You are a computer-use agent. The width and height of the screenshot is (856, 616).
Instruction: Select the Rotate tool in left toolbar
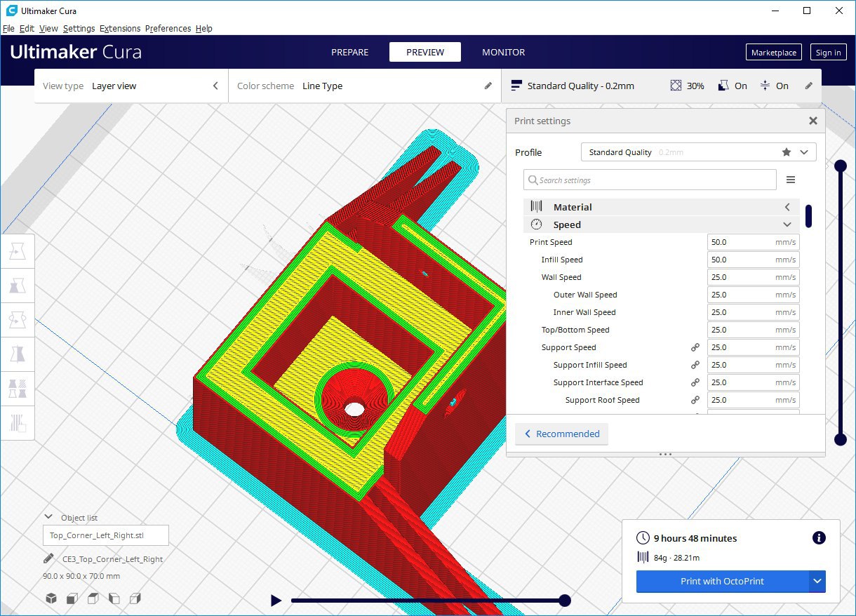pos(18,319)
